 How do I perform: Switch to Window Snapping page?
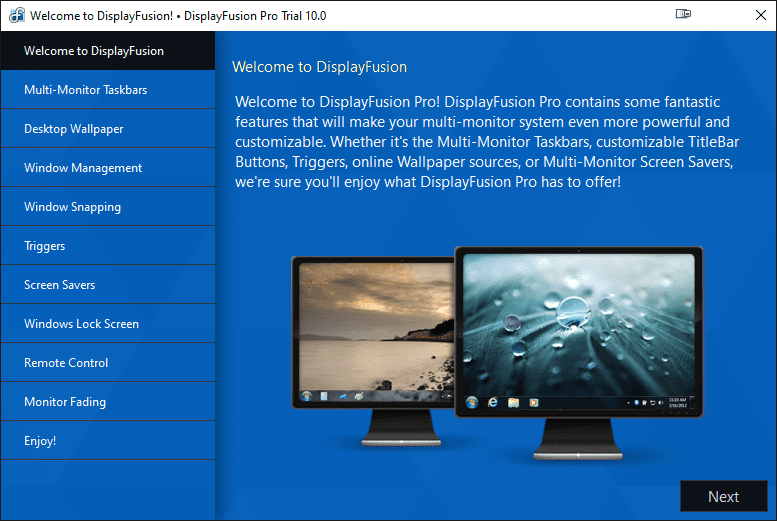108,207
